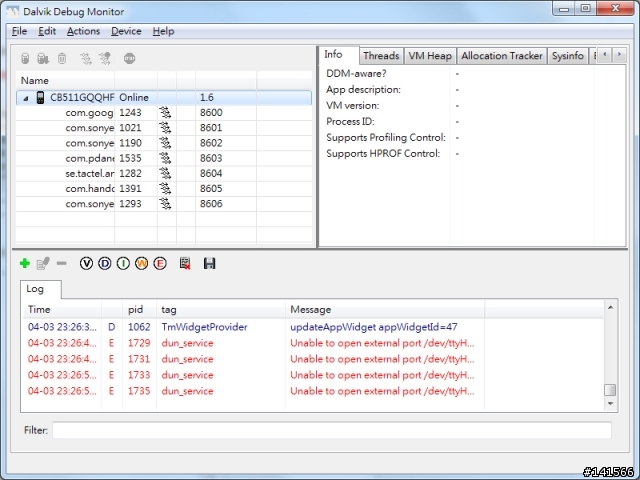This screenshot has height=480, width=640.
Task: Click the Start method profiling icon
Action: [105, 58]
